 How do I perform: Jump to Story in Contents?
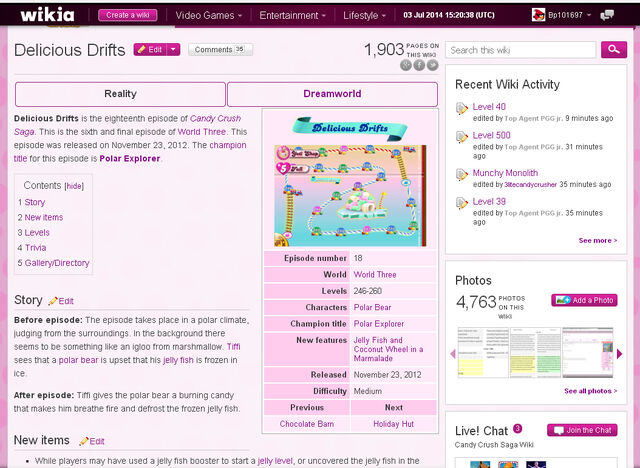coord(35,202)
